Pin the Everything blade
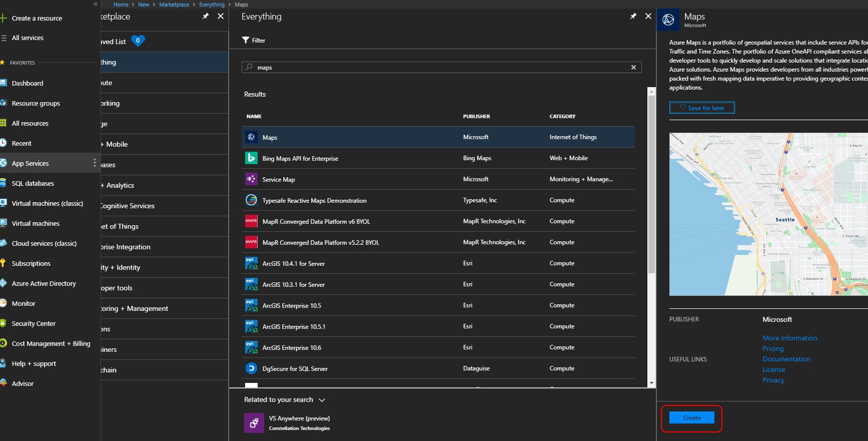The width and height of the screenshot is (868, 441). (633, 16)
